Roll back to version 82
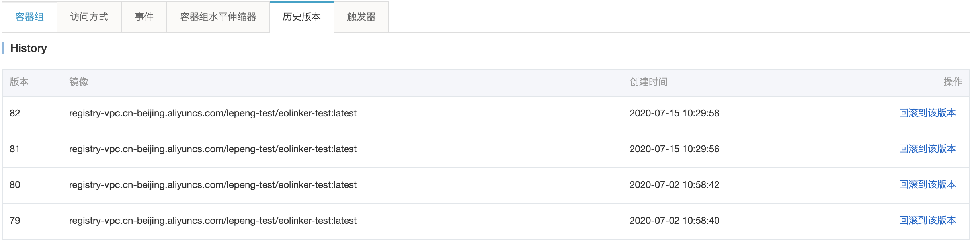980x240 pixels. 927,113
